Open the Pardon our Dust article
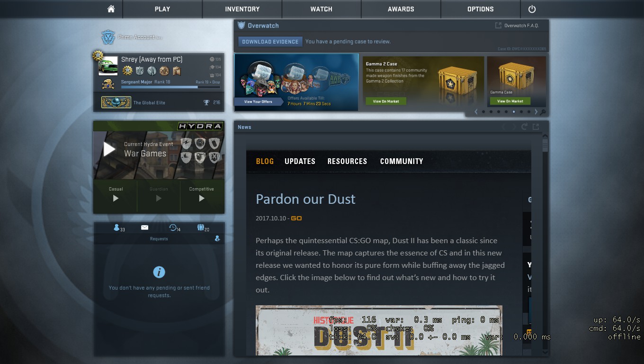The image size is (644, 364). click(x=305, y=199)
